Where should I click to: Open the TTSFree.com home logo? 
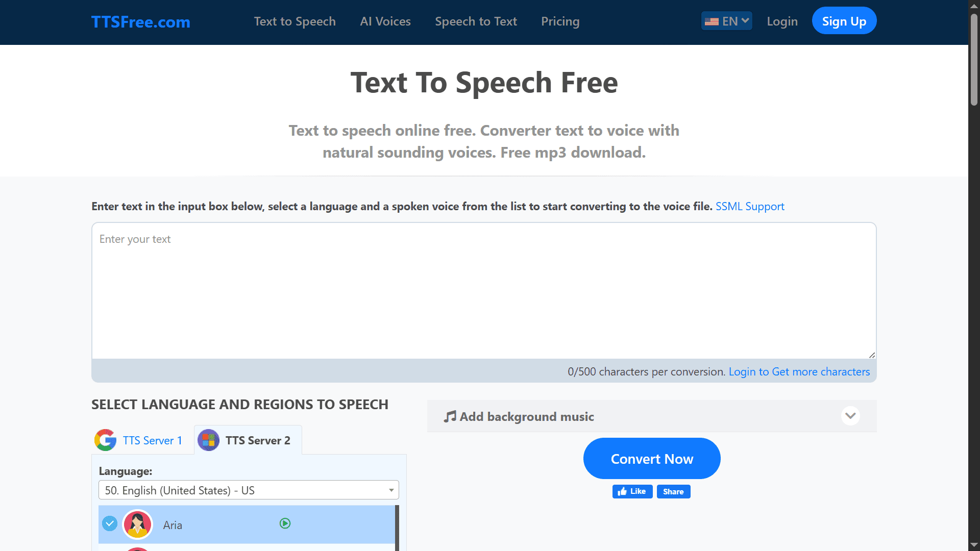(x=140, y=22)
